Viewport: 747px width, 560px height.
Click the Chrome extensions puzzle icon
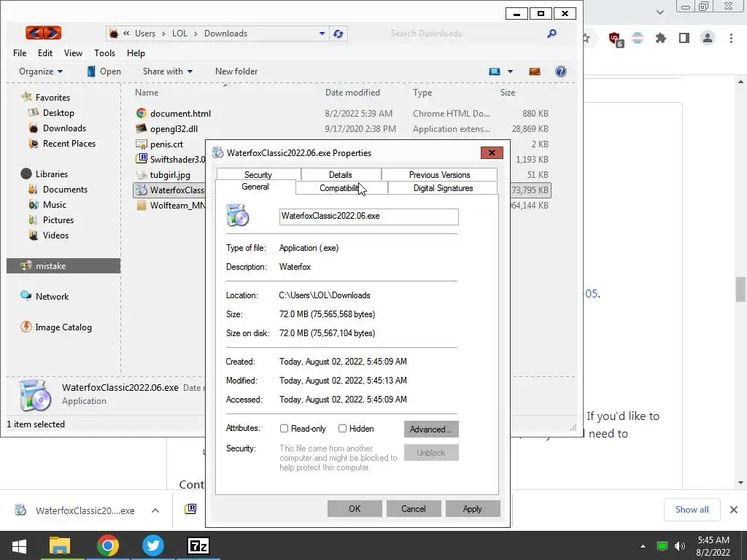coord(661,38)
